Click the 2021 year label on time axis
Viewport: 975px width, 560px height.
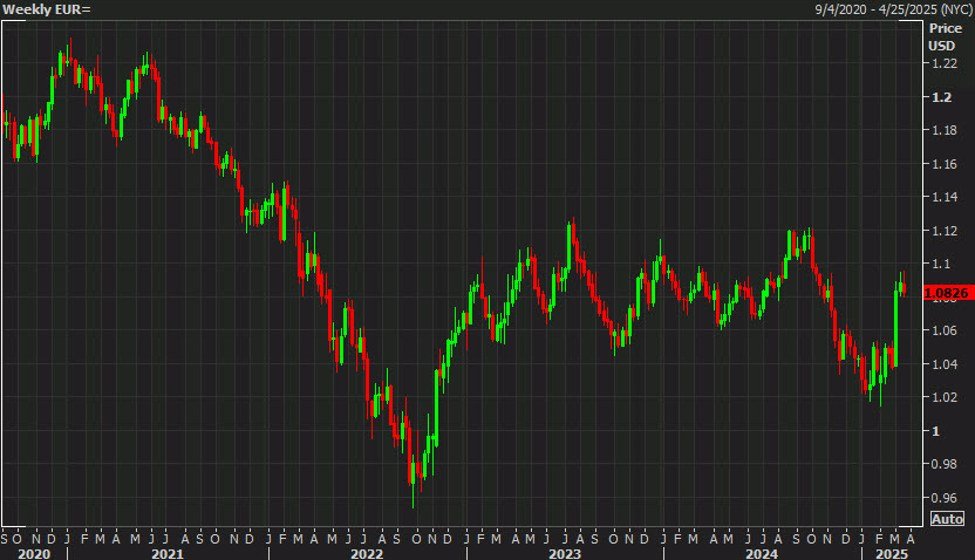tap(166, 552)
